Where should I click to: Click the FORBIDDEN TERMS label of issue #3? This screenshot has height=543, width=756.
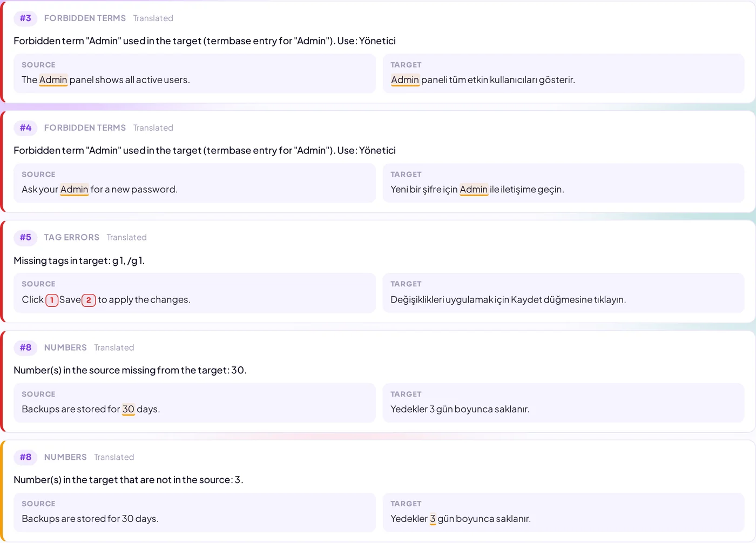pyautogui.click(x=85, y=18)
